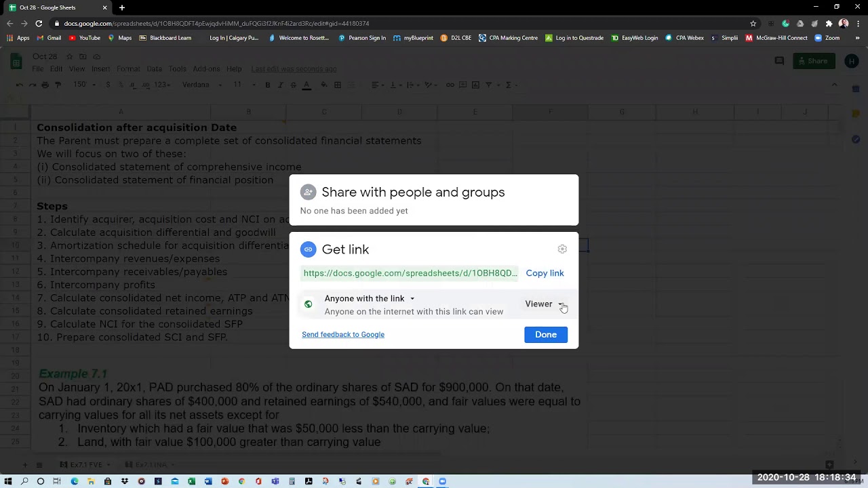Screen dimensions: 868x488
Task: Open Task View on the taskbar
Action: pos(57,481)
